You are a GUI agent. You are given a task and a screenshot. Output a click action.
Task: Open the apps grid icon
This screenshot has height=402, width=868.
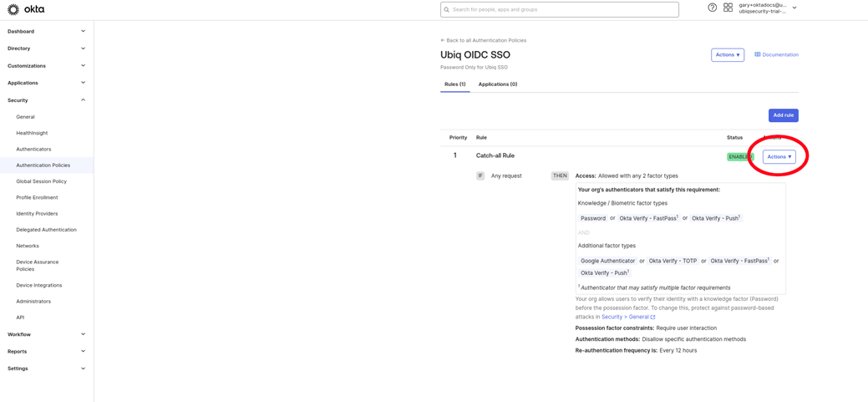coord(728,8)
